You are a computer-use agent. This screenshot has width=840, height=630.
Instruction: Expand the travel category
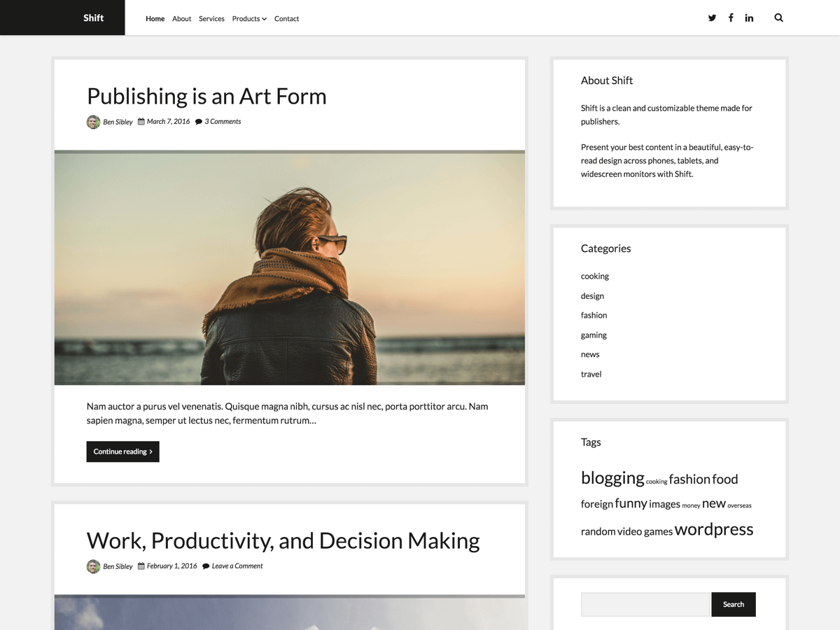click(591, 374)
